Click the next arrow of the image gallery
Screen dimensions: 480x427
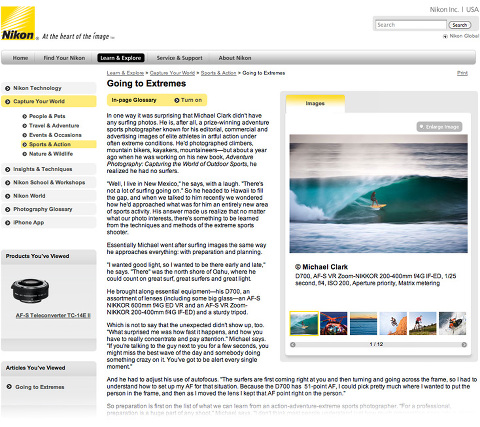[x=464, y=345]
